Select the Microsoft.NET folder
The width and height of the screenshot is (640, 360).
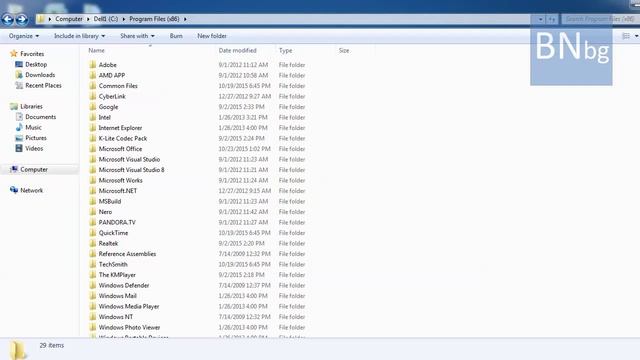pos(118,191)
